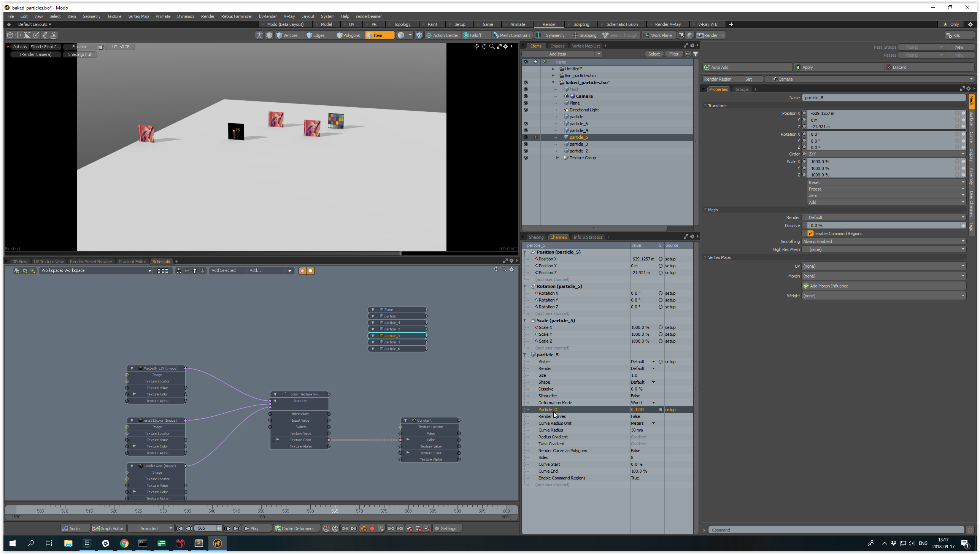
Task: Toggle visibility of particle_6
Action: tap(526, 124)
